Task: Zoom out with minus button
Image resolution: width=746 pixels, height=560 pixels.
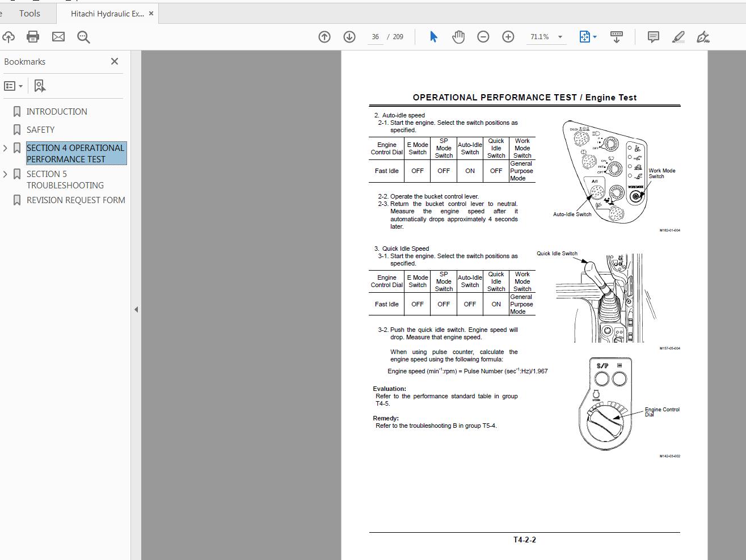Action: (x=483, y=37)
